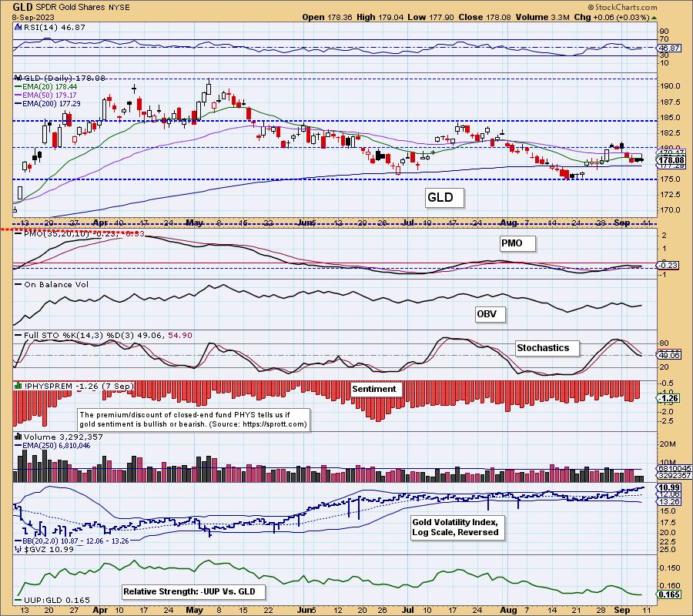Click the 0.165 relative strength value tag
This screenshot has height=616, width=693.
coord(669,594)
